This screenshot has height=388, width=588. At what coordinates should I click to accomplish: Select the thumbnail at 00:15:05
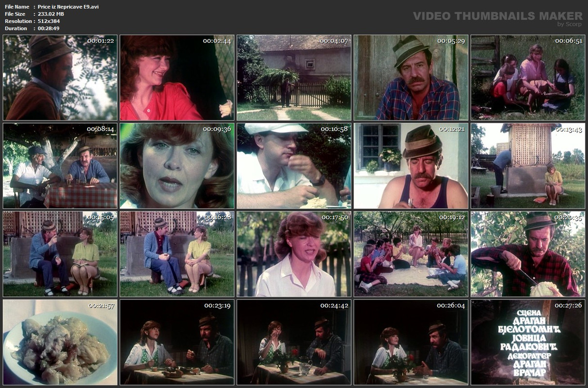click(x=60, y=254)
